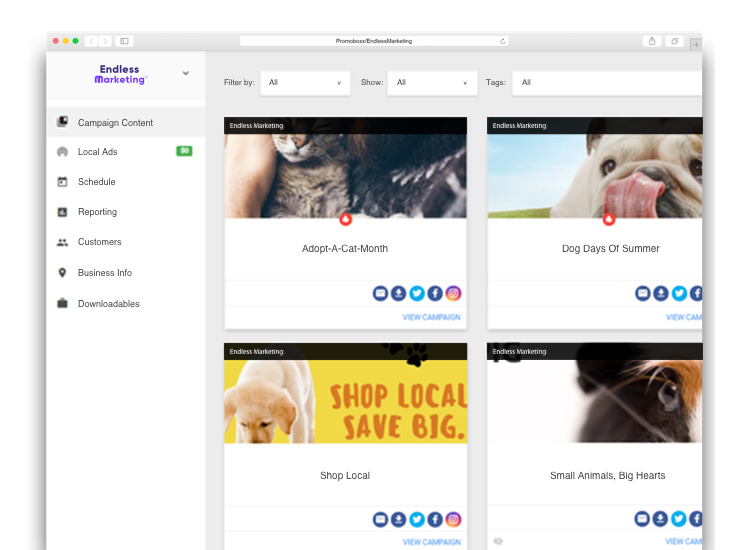Screen dimensions: 740x550
Task: Click the Adopt-A-Cat-Month campaign title
Action: coord(345,248)
